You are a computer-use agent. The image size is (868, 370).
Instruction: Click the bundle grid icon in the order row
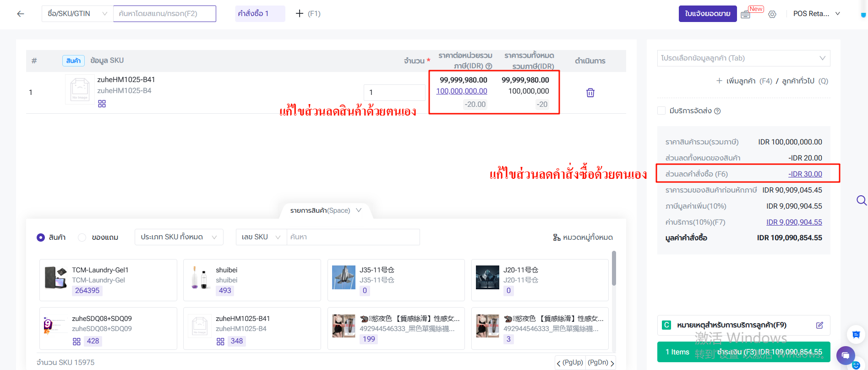click(x=102, y=104)
